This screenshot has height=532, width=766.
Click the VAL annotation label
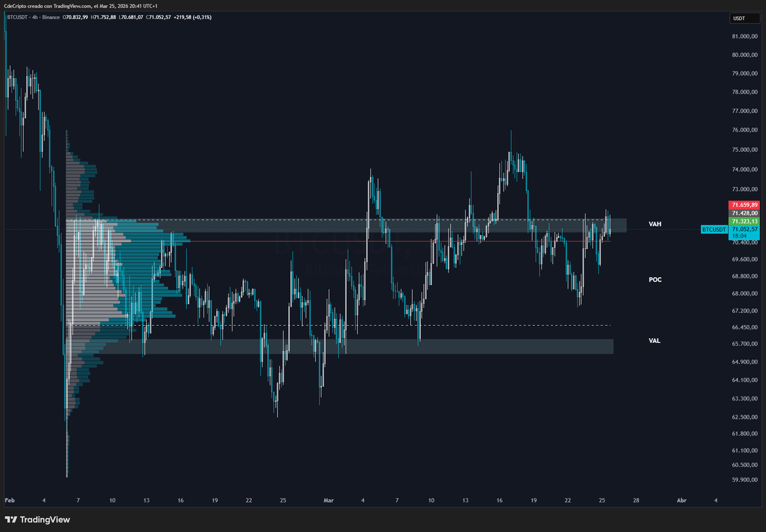click(655, 340)
